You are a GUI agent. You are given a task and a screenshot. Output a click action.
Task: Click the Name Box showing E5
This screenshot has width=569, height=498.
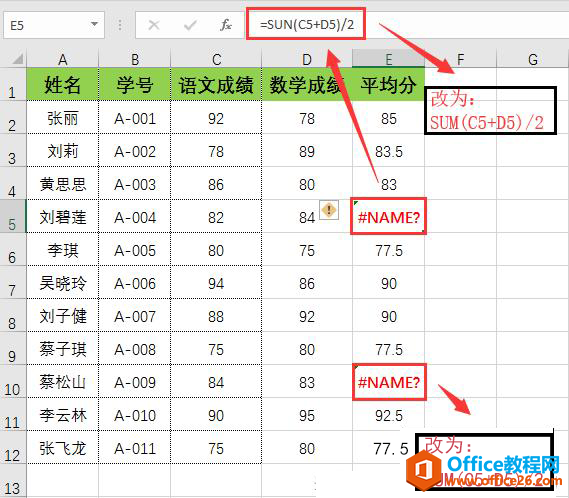pyautogui.click(x=54, y=25)
